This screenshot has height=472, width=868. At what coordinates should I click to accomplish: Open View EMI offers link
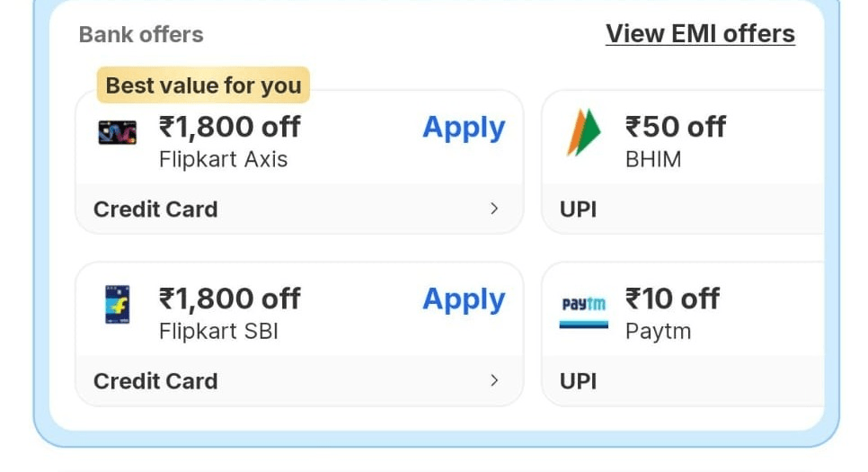pyautogui.click(x=700, y=34)
